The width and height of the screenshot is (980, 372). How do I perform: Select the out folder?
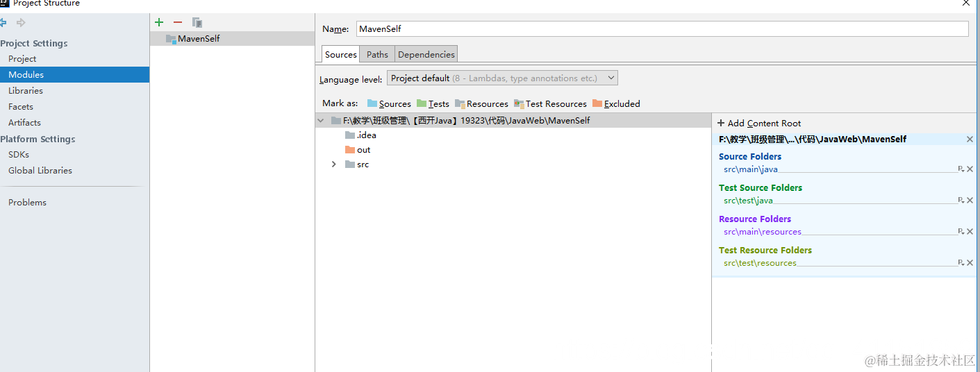tap(358, 150)
